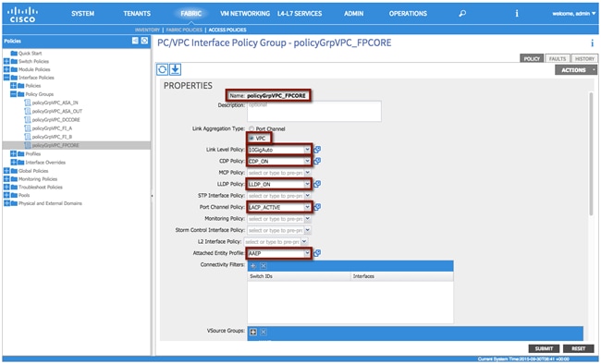Image resolution: width=601 pixels, height=364 pixels.
Task: Expand the Module Policies tree node
Action: pyautogui.click(x=6, y=69)
